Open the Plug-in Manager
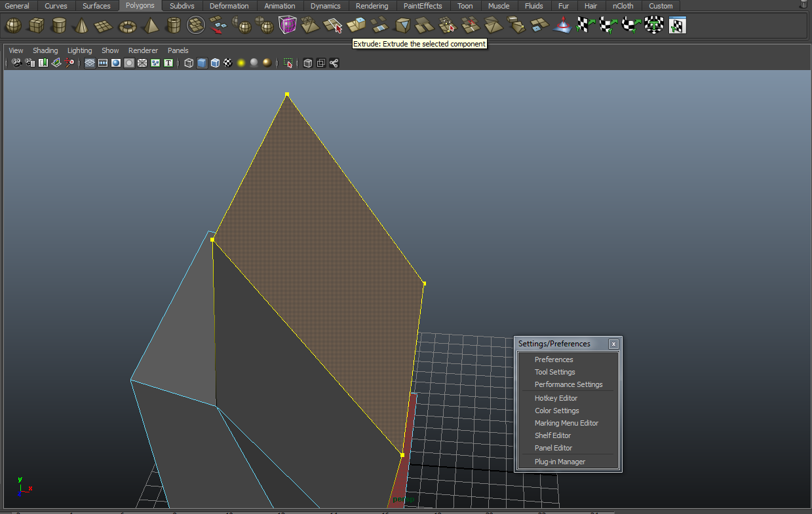 click(560, 462)
